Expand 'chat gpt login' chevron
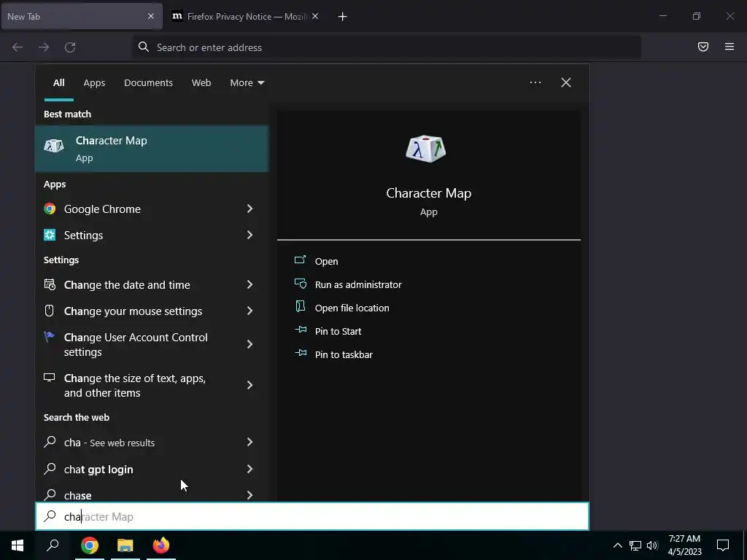Screen dimensions: 747x560 [249, 469]
